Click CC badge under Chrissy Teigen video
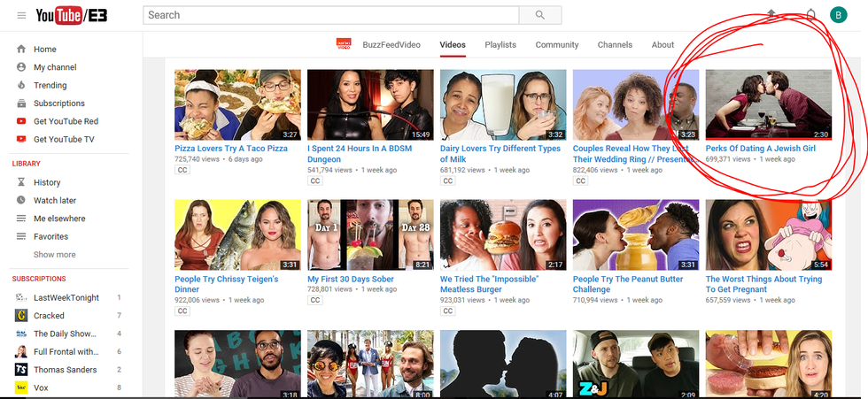868x399 pixels. click(182, 311)
